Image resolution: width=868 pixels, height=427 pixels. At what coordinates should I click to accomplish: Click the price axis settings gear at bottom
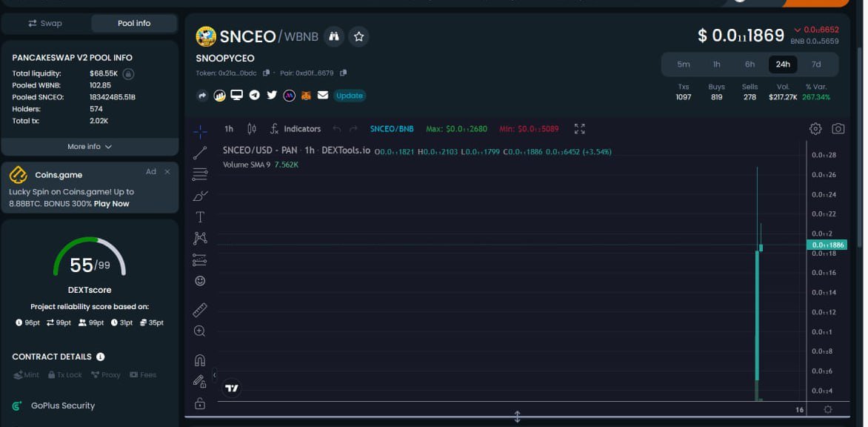point(827,410)
